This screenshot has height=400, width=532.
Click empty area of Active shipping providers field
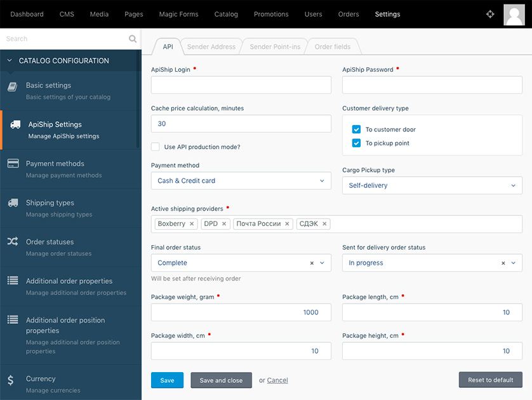click(x=426, y=224)
